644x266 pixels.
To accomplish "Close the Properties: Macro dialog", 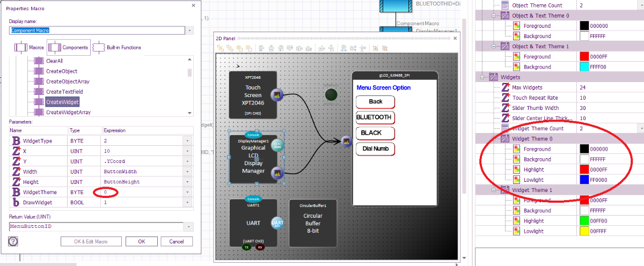I will (193, 5).
